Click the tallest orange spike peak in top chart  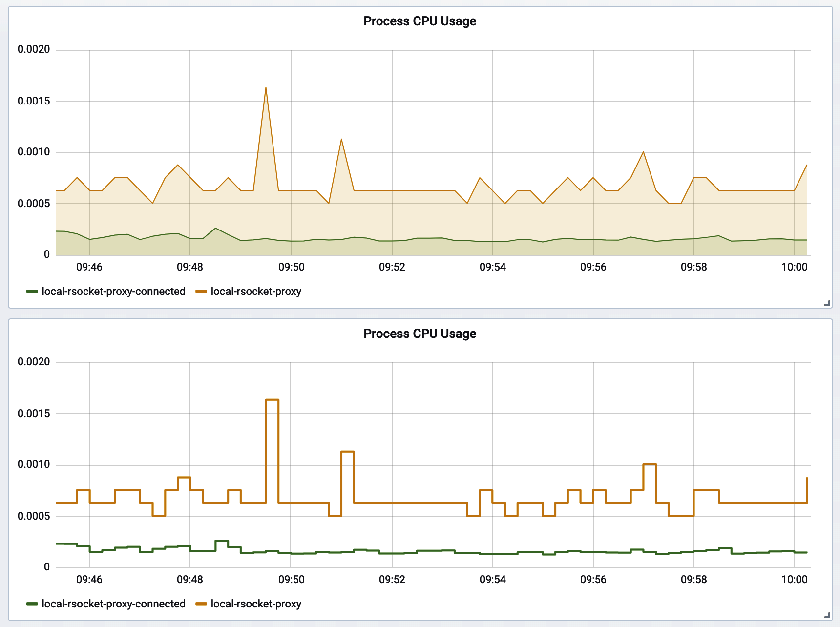(x=266, y=87)
